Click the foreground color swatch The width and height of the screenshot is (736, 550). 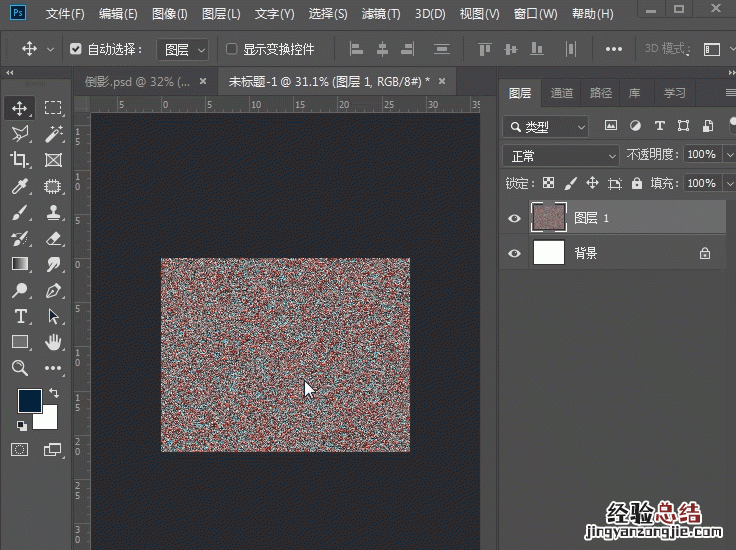[30, 401]
